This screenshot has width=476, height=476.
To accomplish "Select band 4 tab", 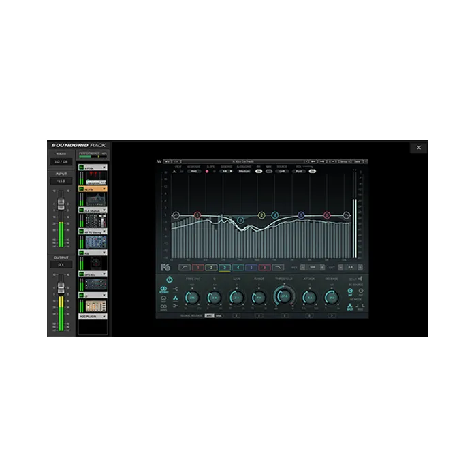I will (238, 268).
